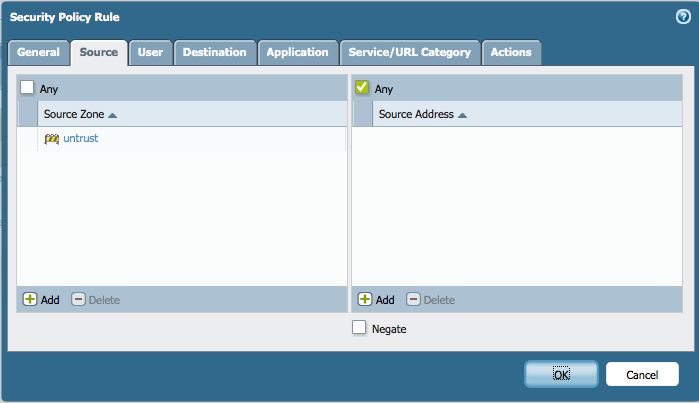This screenshot has width=699, height=403.
Task: Click the Add label under Source Address
Action: [385, 300]
